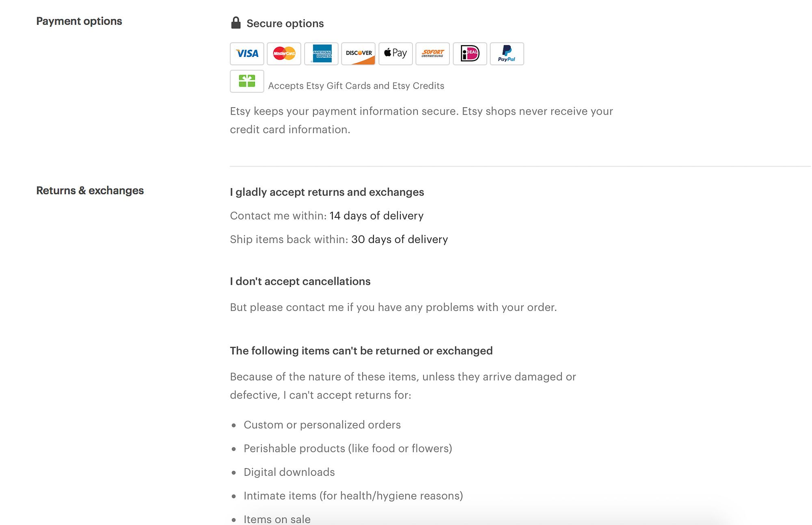
Task: Select the Visa payment icon
Action: click(246, 53)
